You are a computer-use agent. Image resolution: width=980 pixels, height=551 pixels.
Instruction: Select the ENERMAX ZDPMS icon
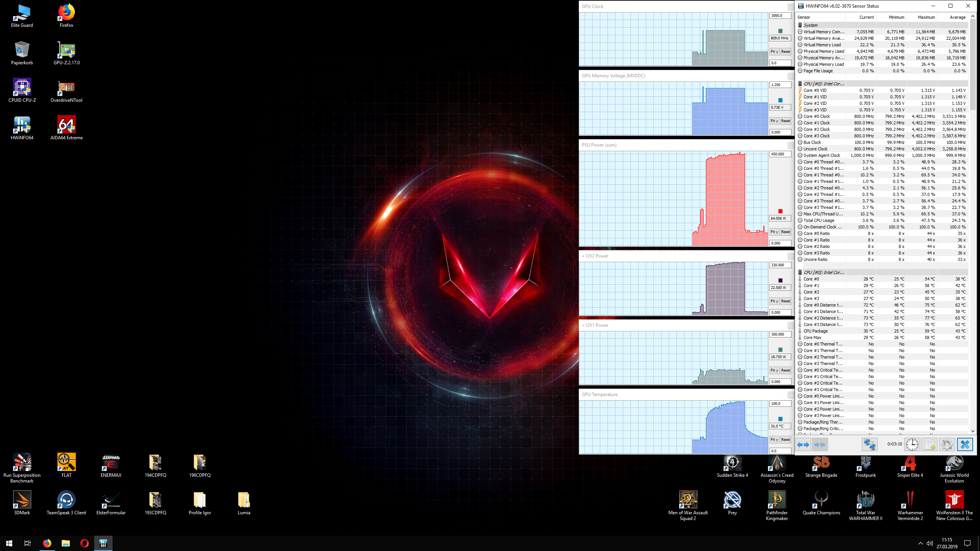pos(111,466)
